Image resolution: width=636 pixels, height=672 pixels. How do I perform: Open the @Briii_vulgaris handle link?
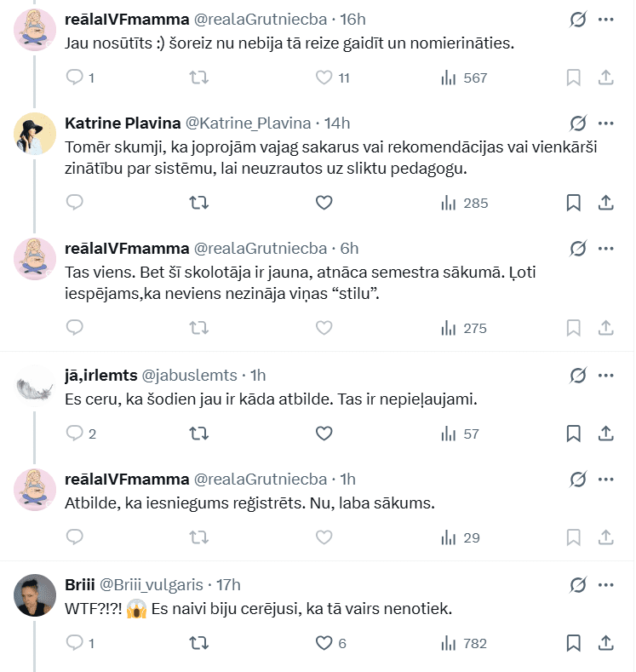152,585
